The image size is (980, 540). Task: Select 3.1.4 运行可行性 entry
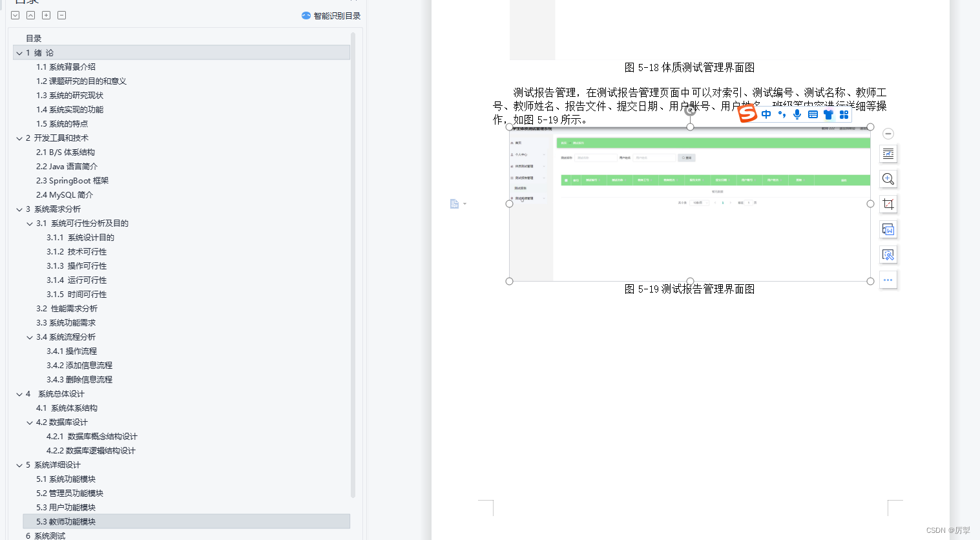76,280
